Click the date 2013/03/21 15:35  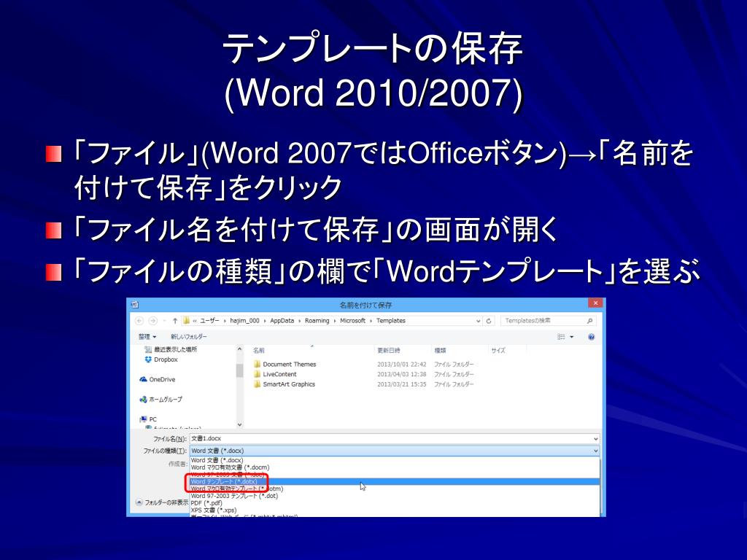tap(402, 384)
